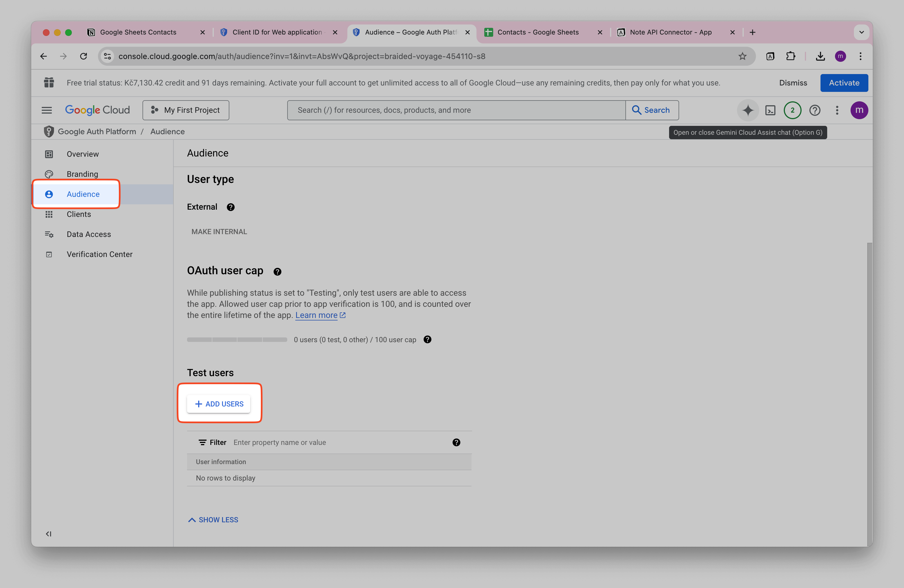
Task: Click the Verification Center icon
Action: click(49, 254)
